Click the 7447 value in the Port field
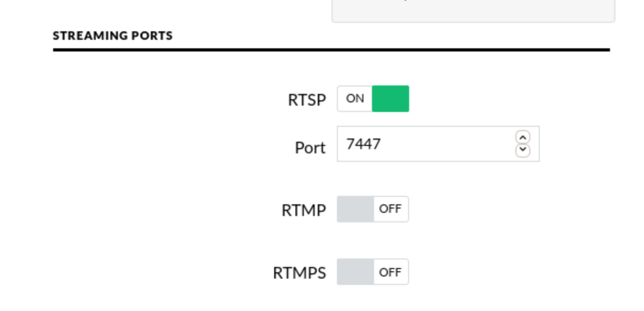This screenshot has width=644, height=311. tap(363, 143)
